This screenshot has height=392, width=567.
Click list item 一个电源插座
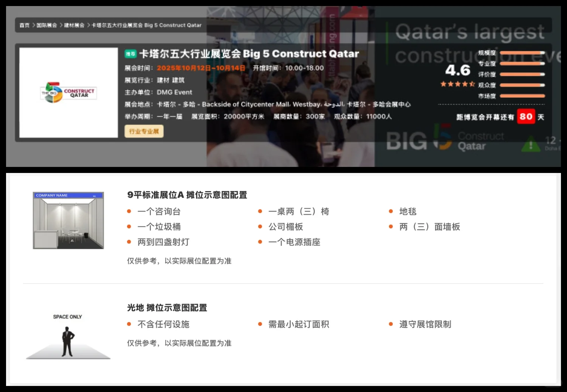294,242
